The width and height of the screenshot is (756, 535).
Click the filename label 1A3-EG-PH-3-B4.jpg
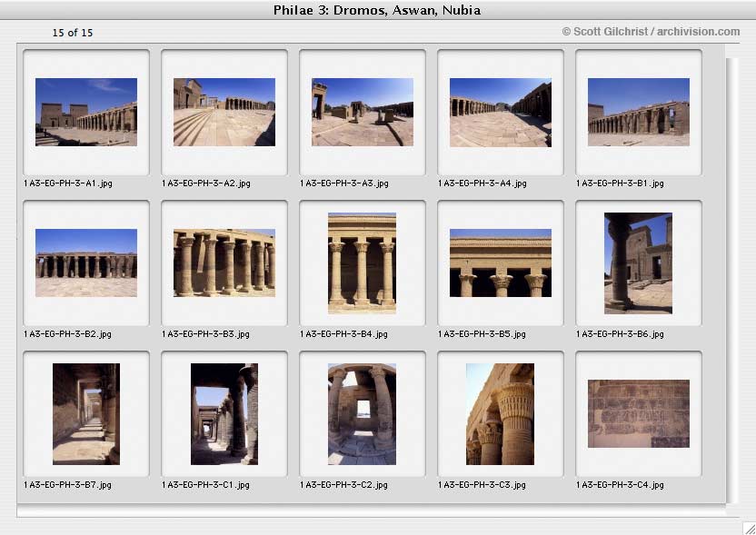[343, 334]
